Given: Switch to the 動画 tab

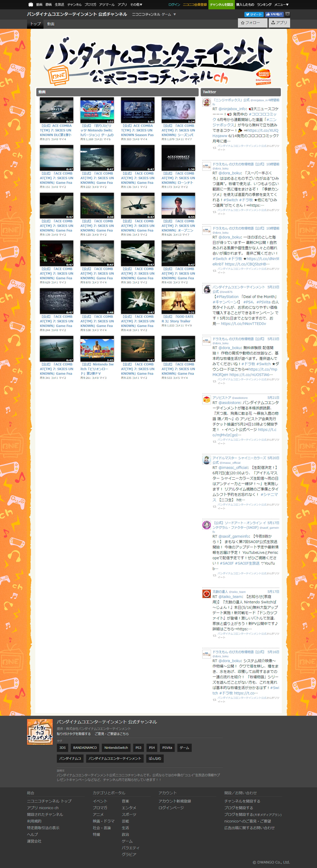Looking at the screenshot, I should point(51,24).
